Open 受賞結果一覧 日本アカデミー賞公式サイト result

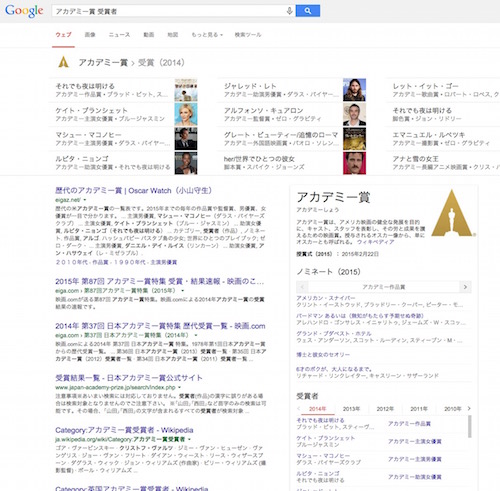(129, 378)
